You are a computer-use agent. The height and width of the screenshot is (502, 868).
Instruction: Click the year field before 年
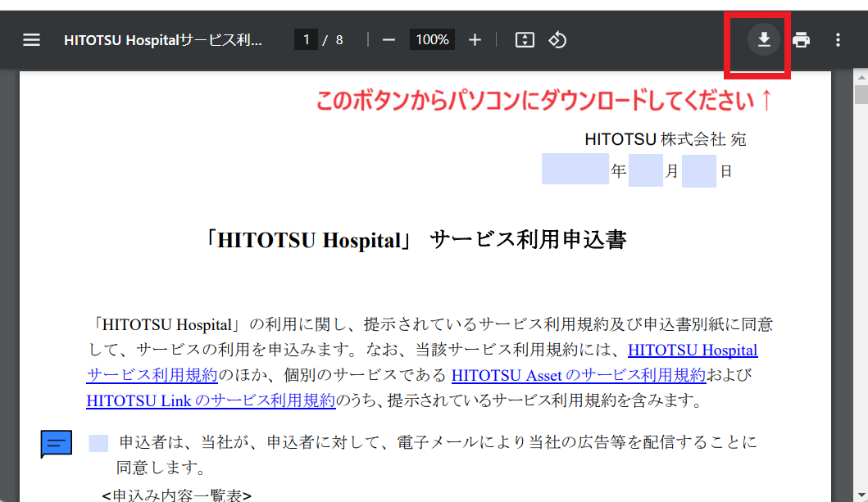[575, 170]
